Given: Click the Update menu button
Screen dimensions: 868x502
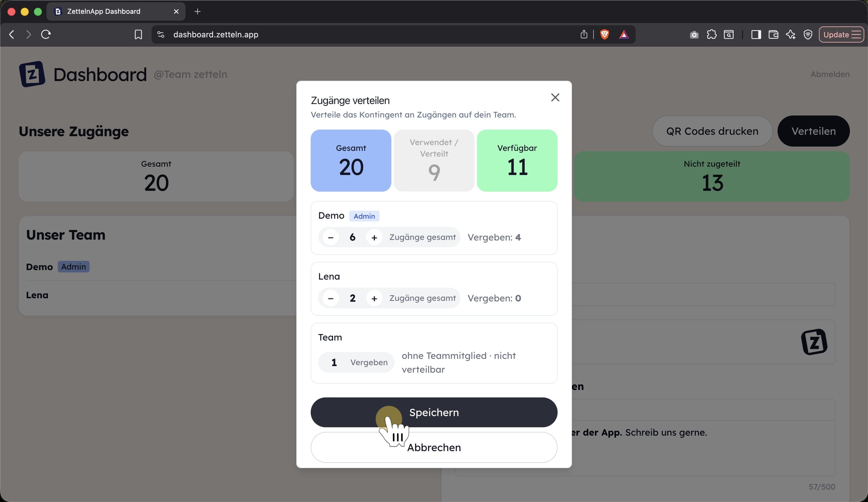Looking at the screenshot, I should pos(841,34).
